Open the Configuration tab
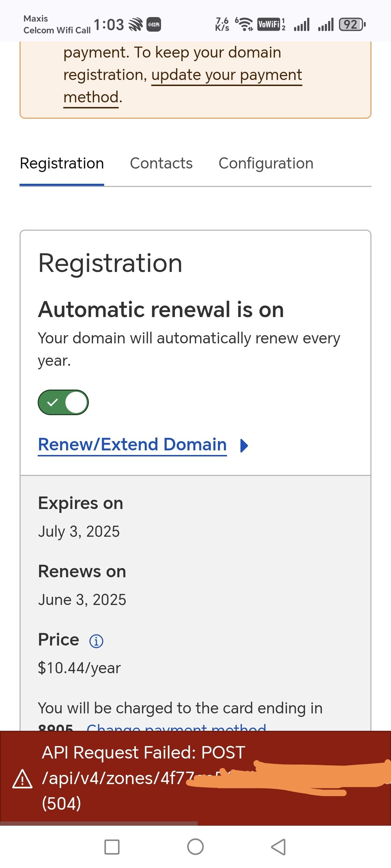The image size is (391, 868). [266, 164]
